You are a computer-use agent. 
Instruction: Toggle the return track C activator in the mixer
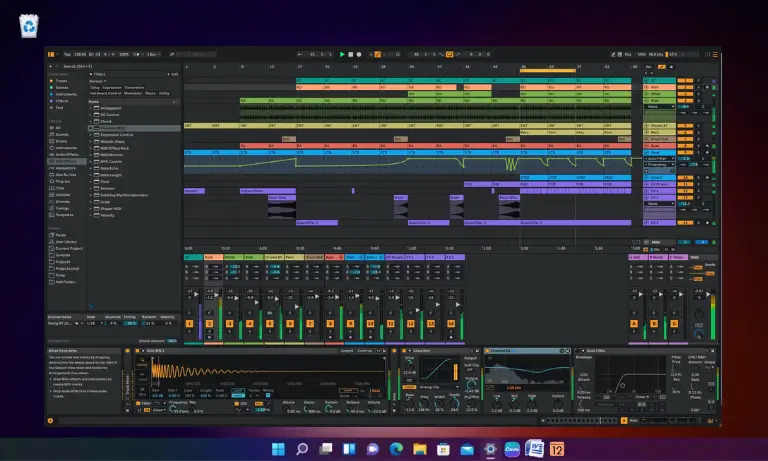pyautogui.click(x=674, y=324)
